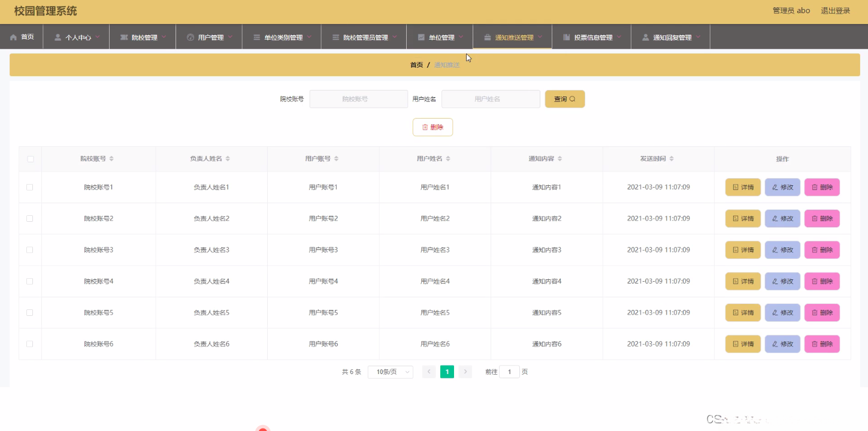Image resolution: width=868 pixels, height=431 pixels.
Task: Expand the 单位类别管理 menu arrow
Action: tap(309, 37)
